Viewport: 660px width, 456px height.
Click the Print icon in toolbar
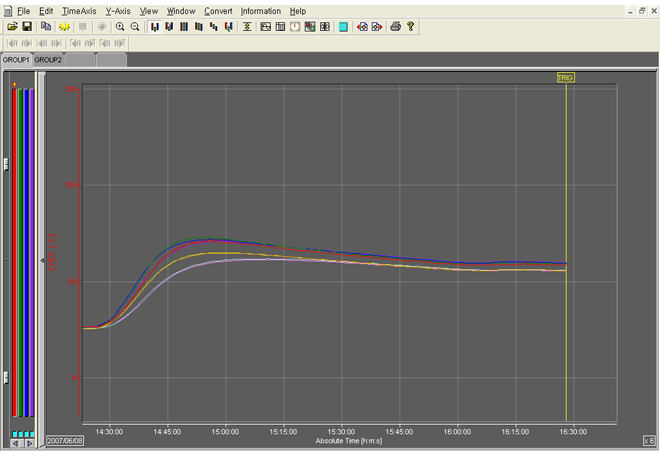396,27
